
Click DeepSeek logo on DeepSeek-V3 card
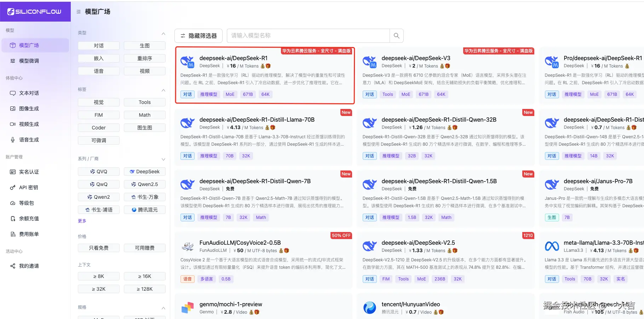tap(369, 62)
